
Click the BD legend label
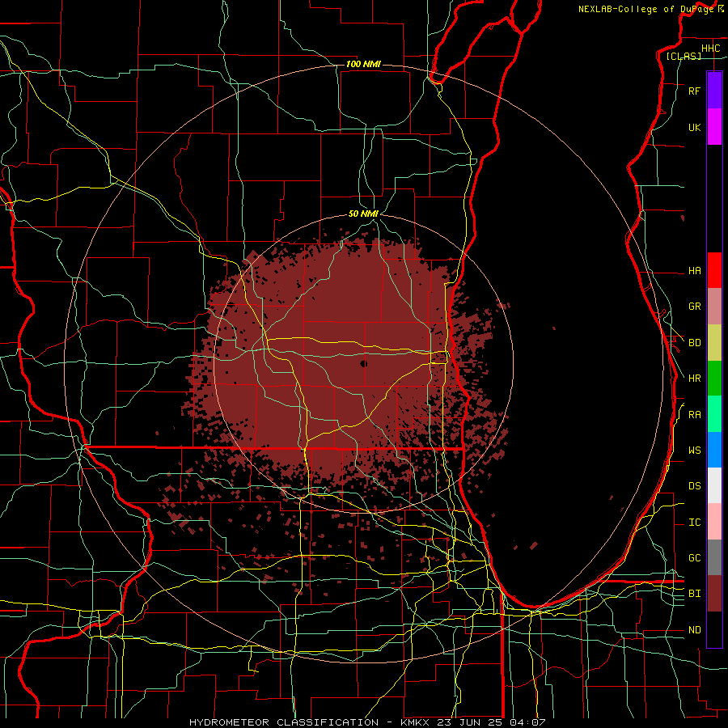coord(694,343)
